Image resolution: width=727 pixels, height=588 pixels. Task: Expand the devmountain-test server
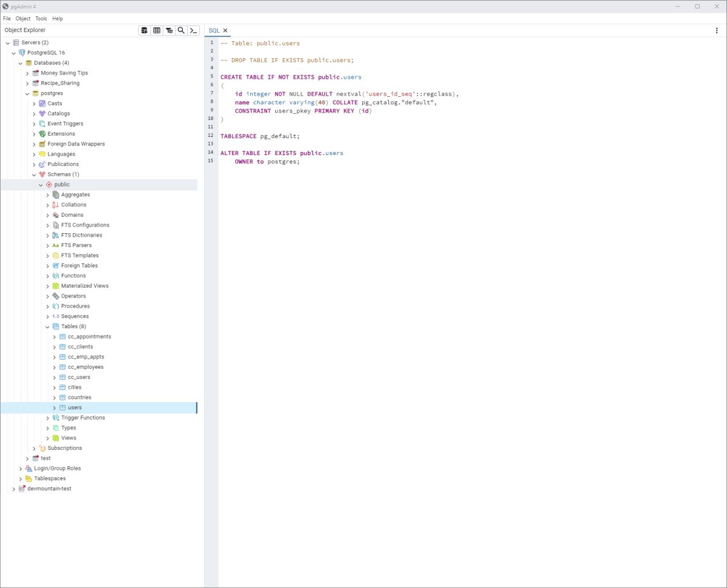pos(14,489)
